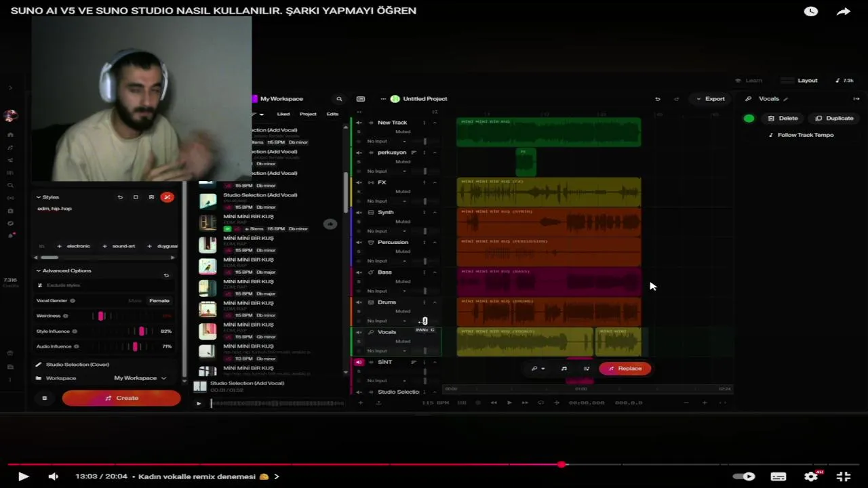Collapse the Synth track lane
The width and height of the screenshot is (868, 488).
pos(435,212)
